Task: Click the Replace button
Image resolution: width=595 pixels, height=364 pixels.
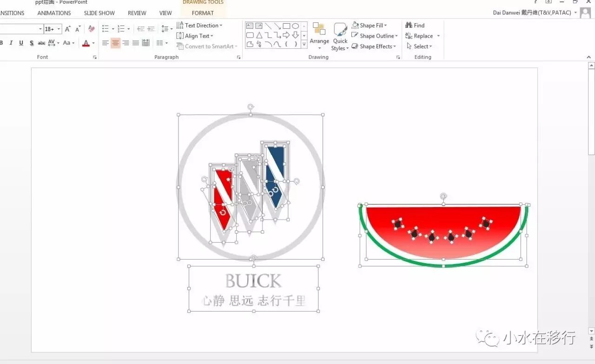Action: coord(419,36)
